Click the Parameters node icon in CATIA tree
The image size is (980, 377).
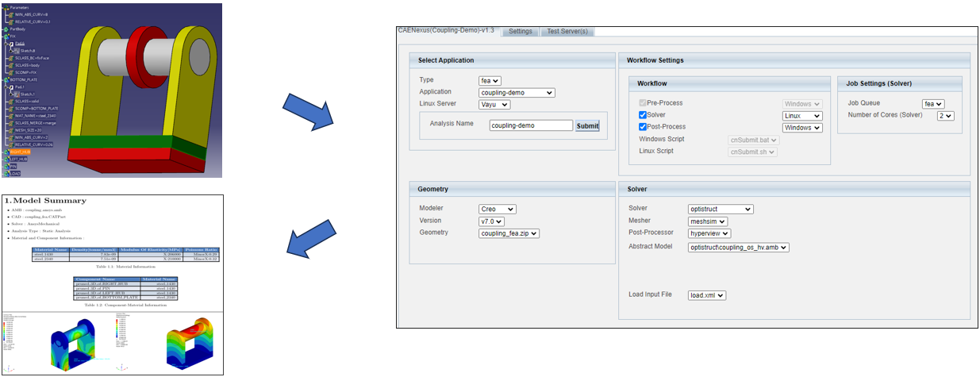coord(6,7)
